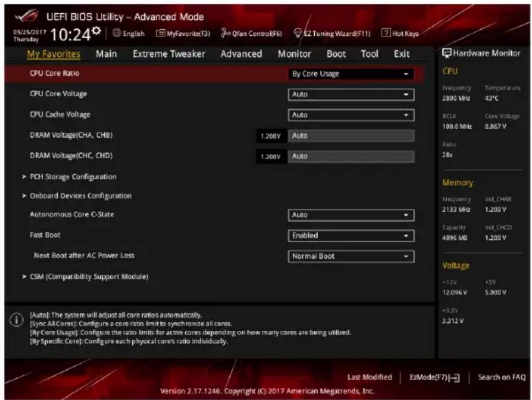Expand Onboard Devices Configuration submenu
This screenshot has width=532, height=400.
click(x=81, y=196)
